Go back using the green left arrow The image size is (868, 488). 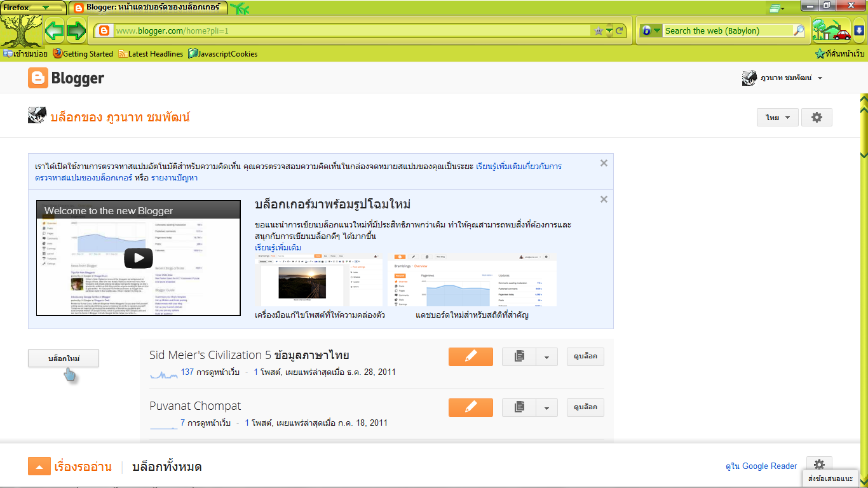(54, 30)
